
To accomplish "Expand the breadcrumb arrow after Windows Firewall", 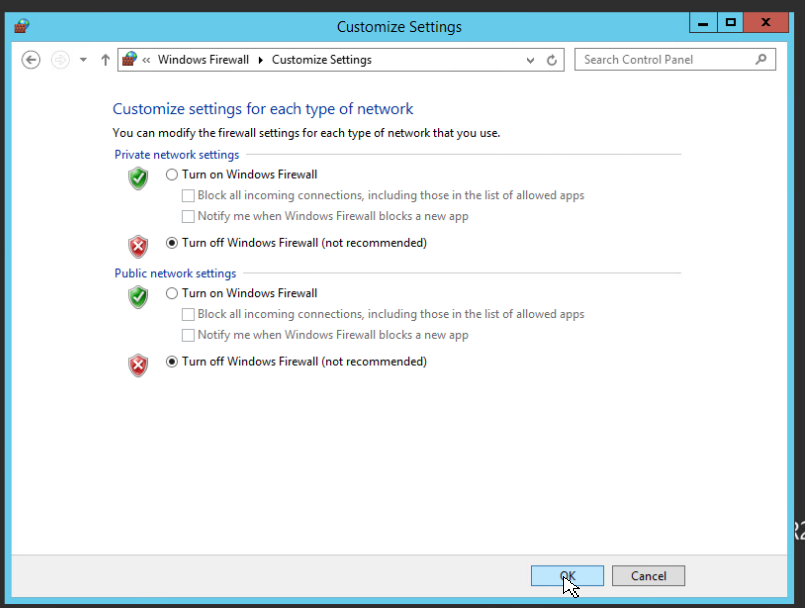I will click(260, 60).
